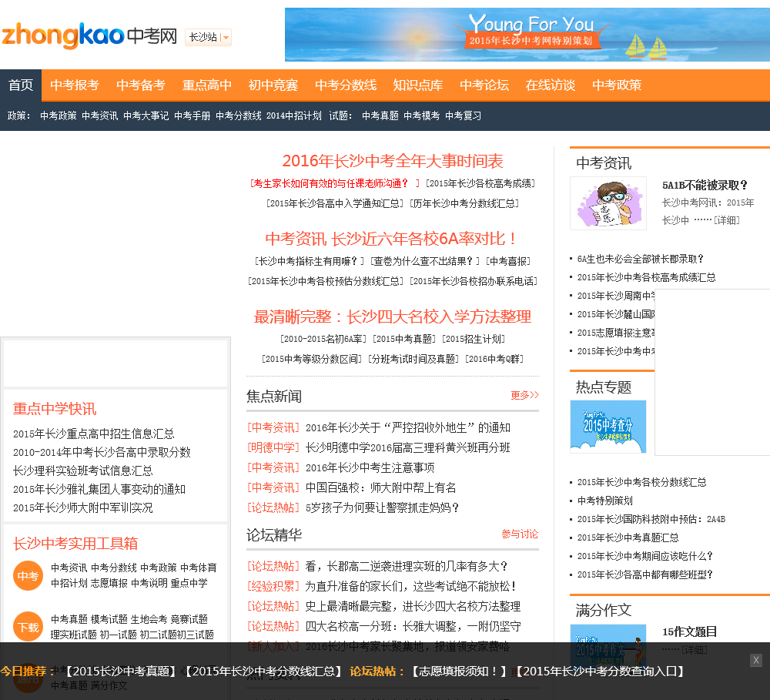770x700 pixels.
Task: Open 6A生也未必会全部被长郡录取？
Action: coord(641,259)
